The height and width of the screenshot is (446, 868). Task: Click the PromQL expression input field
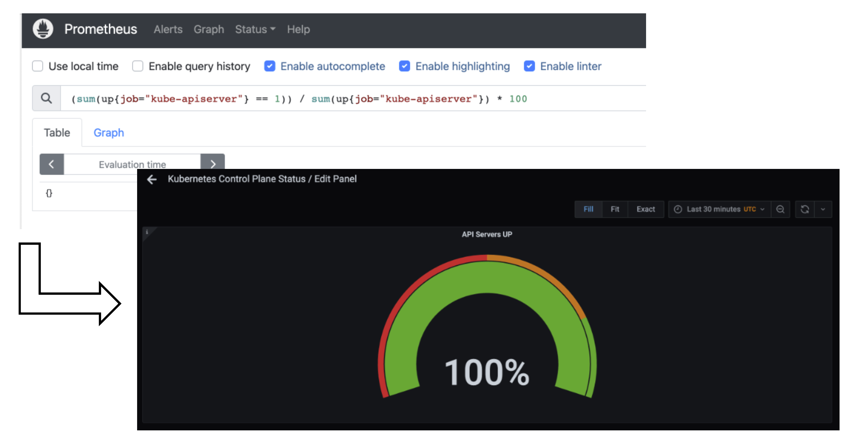tap(350, 99)
